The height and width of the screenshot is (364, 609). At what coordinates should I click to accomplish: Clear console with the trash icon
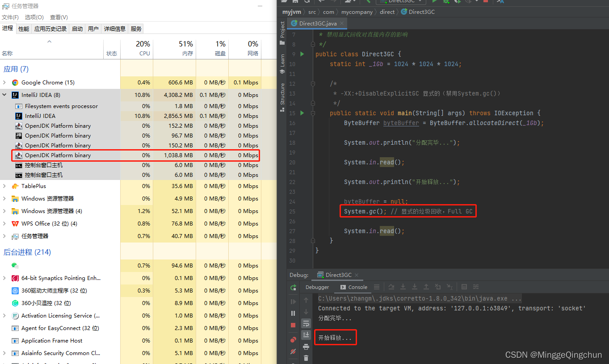tap(306, 358)
